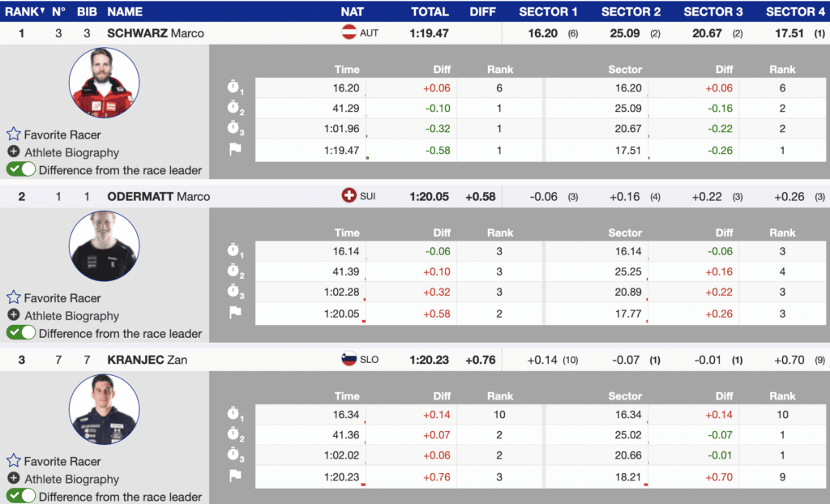Click plus icon beside Odermatt Athlete Biography

pos(14,315)
